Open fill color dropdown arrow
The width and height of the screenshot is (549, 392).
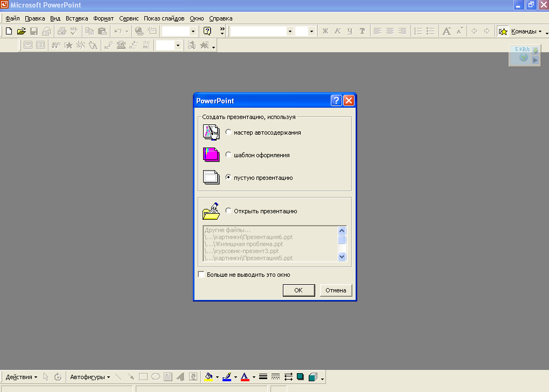[217, 377]
